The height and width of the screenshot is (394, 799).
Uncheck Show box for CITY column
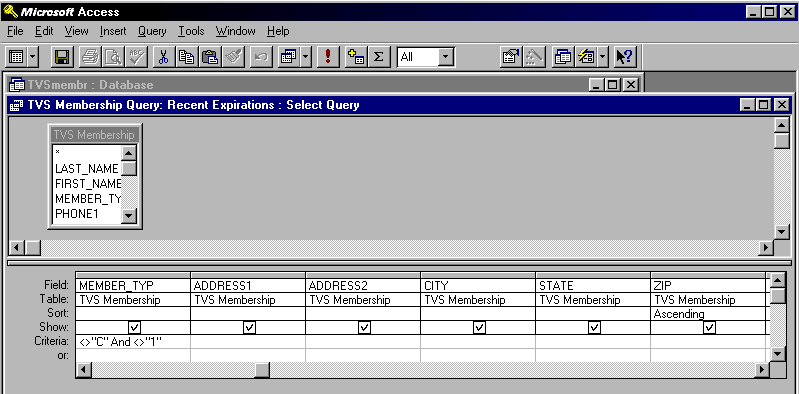tap(479, 327)
